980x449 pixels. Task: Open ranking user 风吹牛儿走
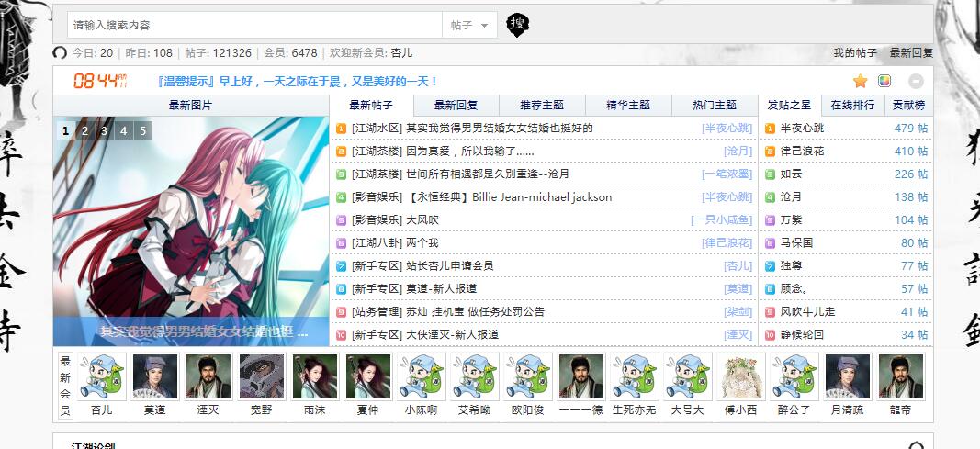807,311
